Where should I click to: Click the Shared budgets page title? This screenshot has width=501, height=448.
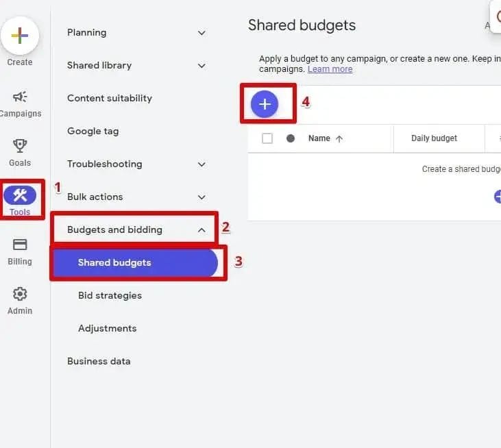point(302,25)
